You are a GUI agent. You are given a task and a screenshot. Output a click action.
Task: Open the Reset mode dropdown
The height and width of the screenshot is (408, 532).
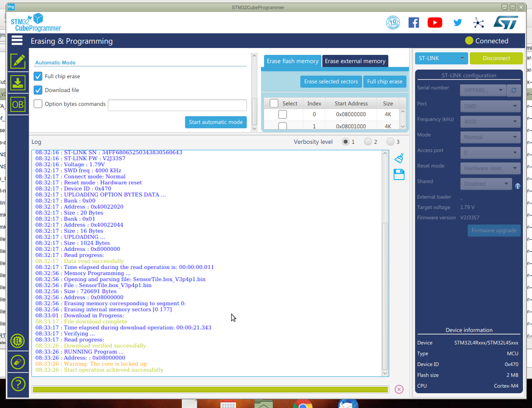(x=490, y=168)
